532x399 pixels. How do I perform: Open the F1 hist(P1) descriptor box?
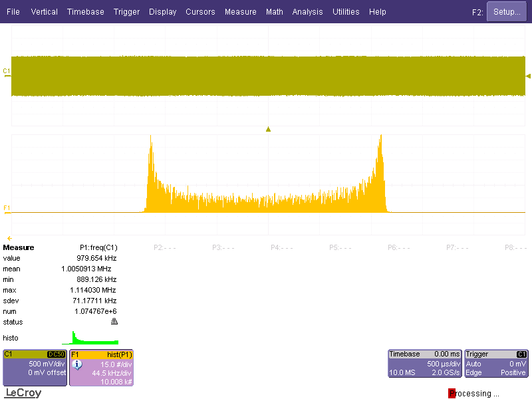tap(102, 368)
